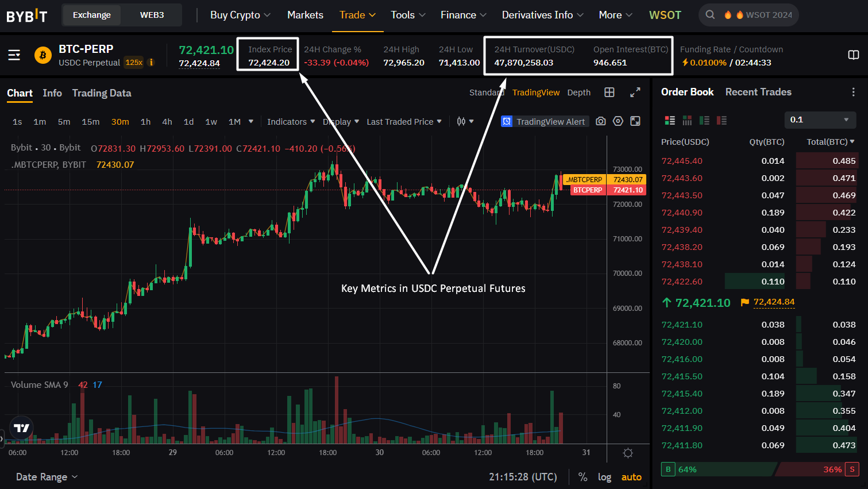Click the 125x leverage badge
The width and height of the screenshot is (868, 489).
(x=134, y=63)
